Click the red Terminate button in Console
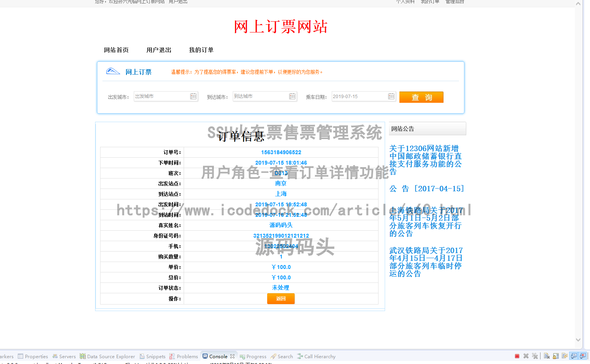Viewport: 590px width, 364px height. [x=517, y=356]
